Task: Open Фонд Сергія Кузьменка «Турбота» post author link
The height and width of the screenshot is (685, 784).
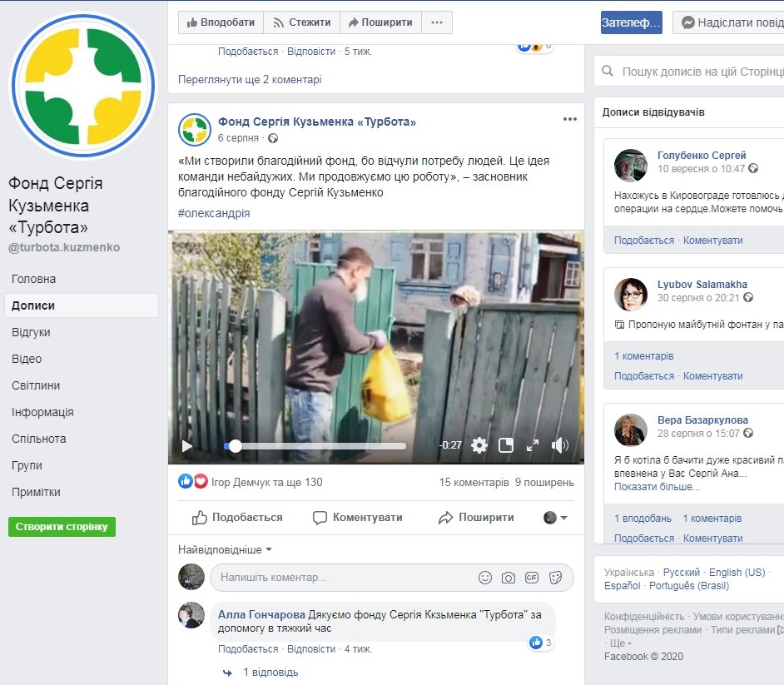Action: 317,122
